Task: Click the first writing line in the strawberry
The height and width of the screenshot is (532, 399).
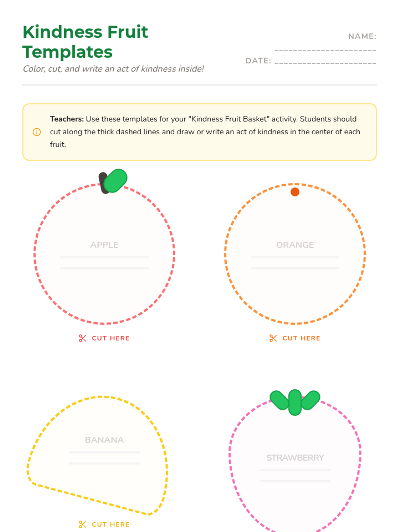Action: pos(295,470)
